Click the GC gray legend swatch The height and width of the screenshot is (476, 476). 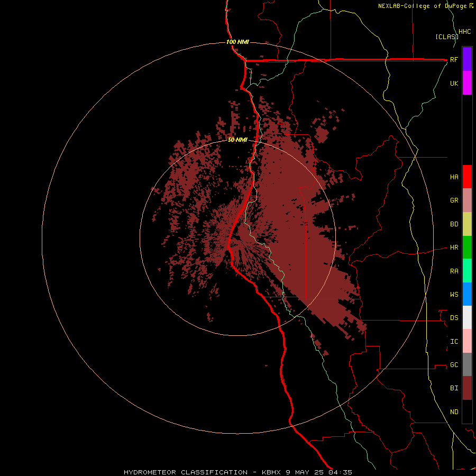click(467, 364)
